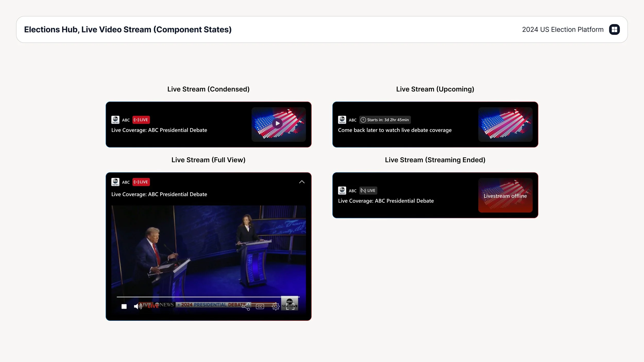Click the red LIVE badge in the condensed card
This screenshot has height=362, width=644.
click(141, 120)
